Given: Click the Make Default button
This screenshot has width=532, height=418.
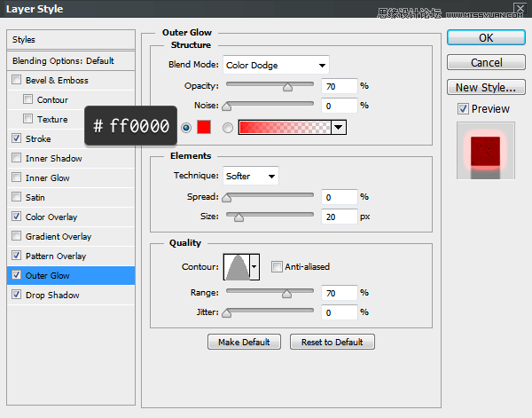Looking at the screenshot, I should coord(244,342).
